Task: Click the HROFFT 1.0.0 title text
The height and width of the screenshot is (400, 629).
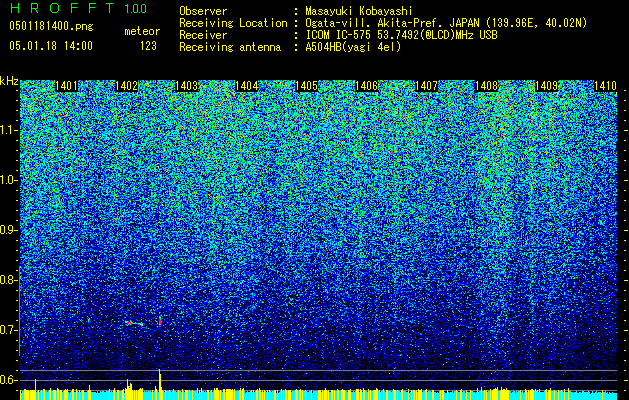Action: pos(79,8)
